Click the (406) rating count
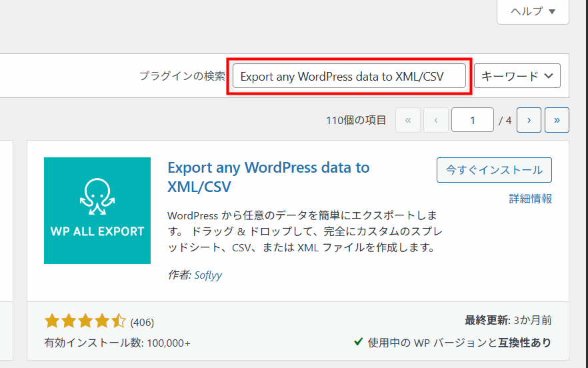588x368 pixels. (142, 322)
